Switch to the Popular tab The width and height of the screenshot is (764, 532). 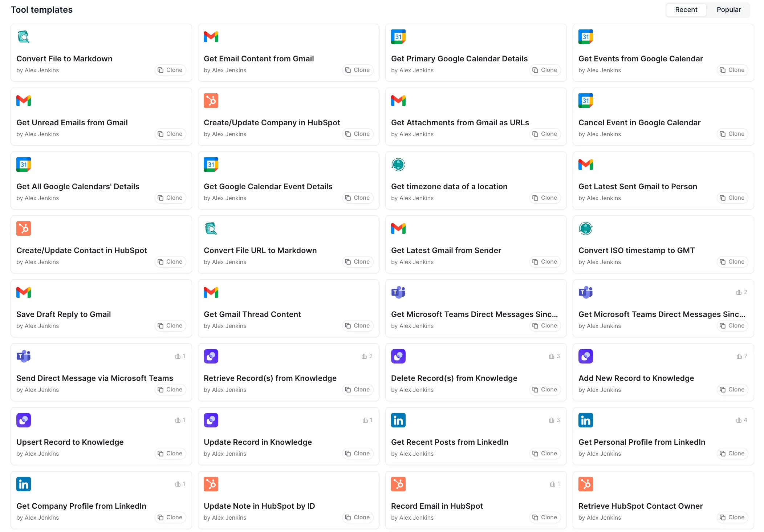click(728, 9)
